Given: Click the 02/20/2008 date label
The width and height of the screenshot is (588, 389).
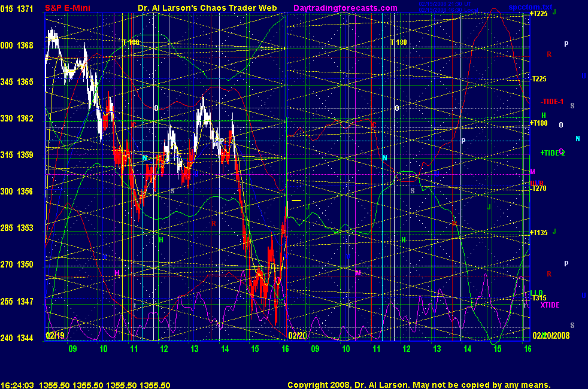Looking at the screenshot, I should 551,335.
